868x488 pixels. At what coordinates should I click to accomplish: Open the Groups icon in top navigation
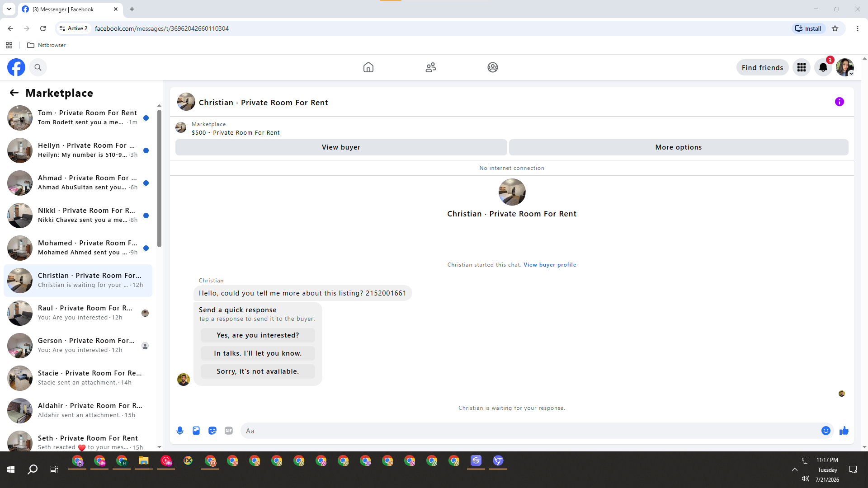tap(493, 67)
